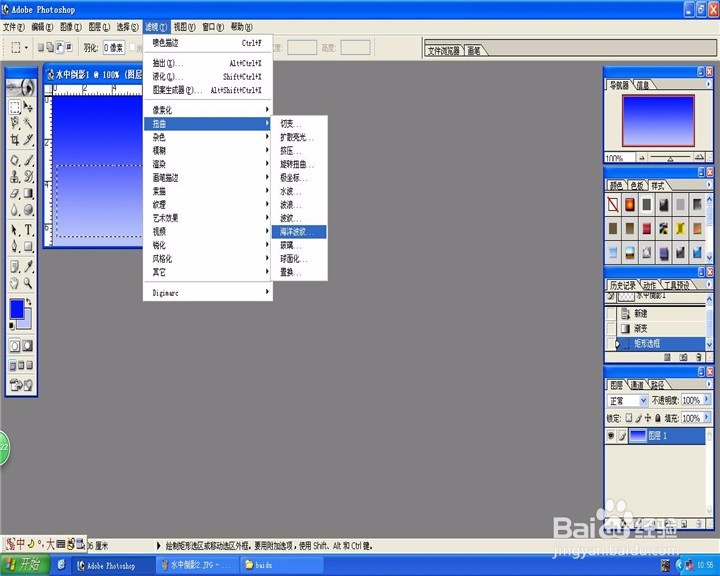The image size is (720, 576).
Task: Select the Pen tool
Action: (x=15, y=246)
